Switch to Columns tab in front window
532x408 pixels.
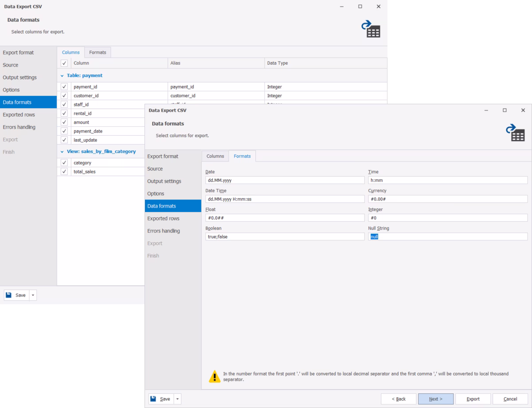click(215, 156)
